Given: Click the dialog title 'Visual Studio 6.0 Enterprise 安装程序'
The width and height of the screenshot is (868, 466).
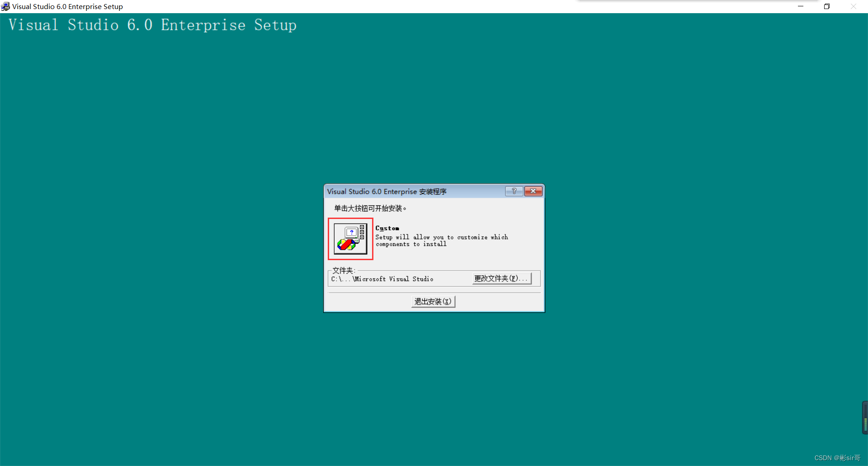Looking at the screenshot, I should coord(387,191).
